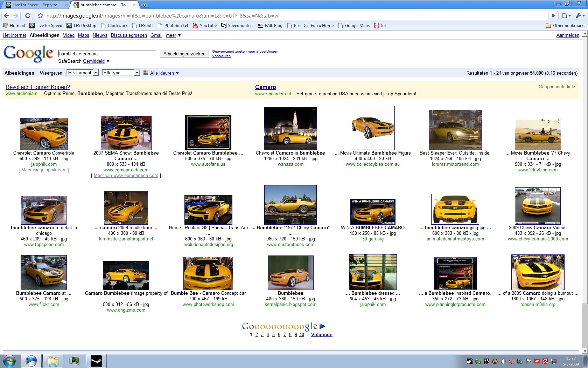Open the Speedhunters bookmark
588x368 pixels.
click(237, 26)
